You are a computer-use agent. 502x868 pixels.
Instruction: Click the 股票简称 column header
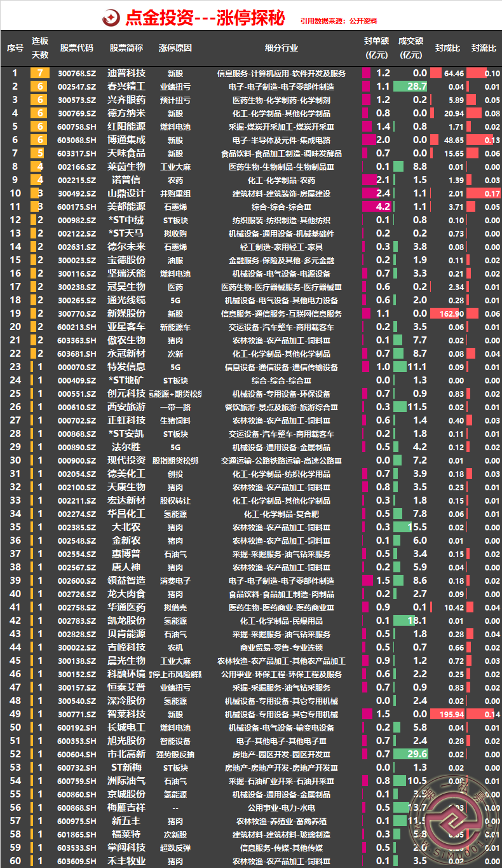[x=126, y=48]
